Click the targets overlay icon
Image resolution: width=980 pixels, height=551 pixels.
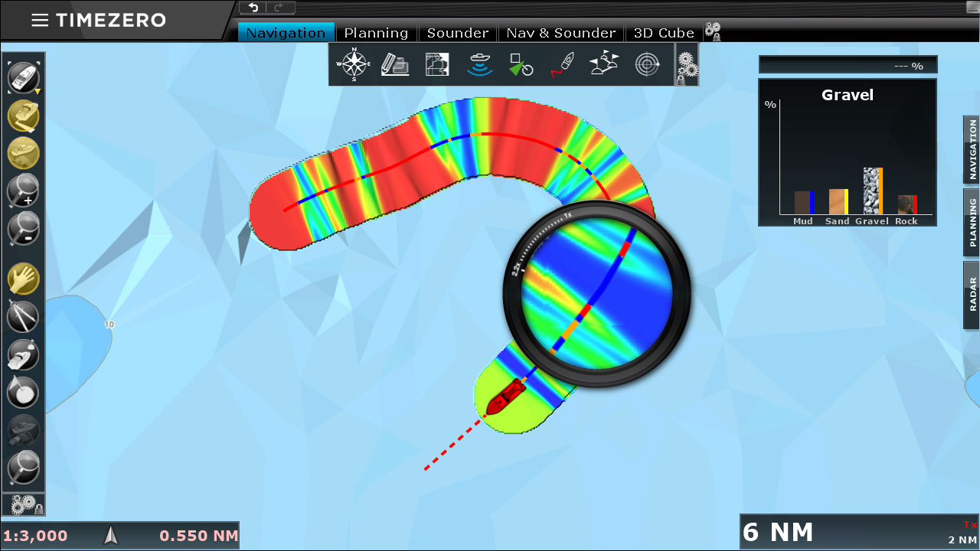(x=521, y=64)
